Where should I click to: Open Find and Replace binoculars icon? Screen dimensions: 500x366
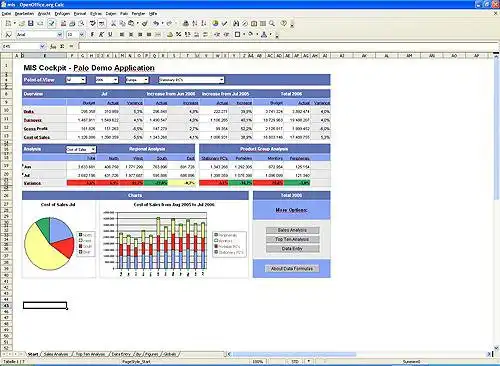coord(236,23)
